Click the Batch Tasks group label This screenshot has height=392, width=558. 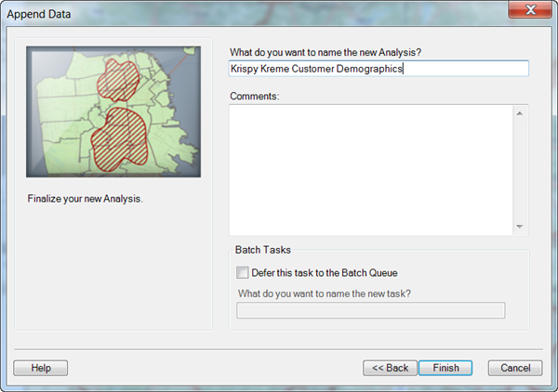[x=263, y=251]
